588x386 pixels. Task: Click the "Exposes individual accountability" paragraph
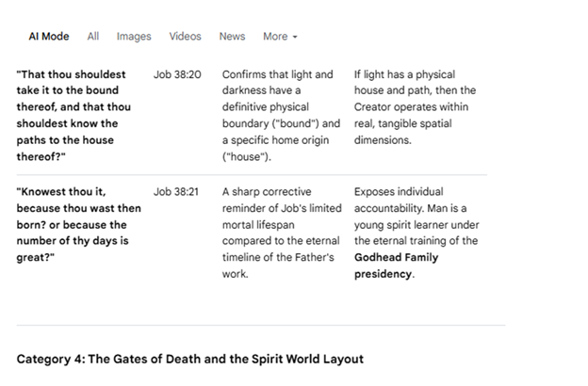coord(416,233)
